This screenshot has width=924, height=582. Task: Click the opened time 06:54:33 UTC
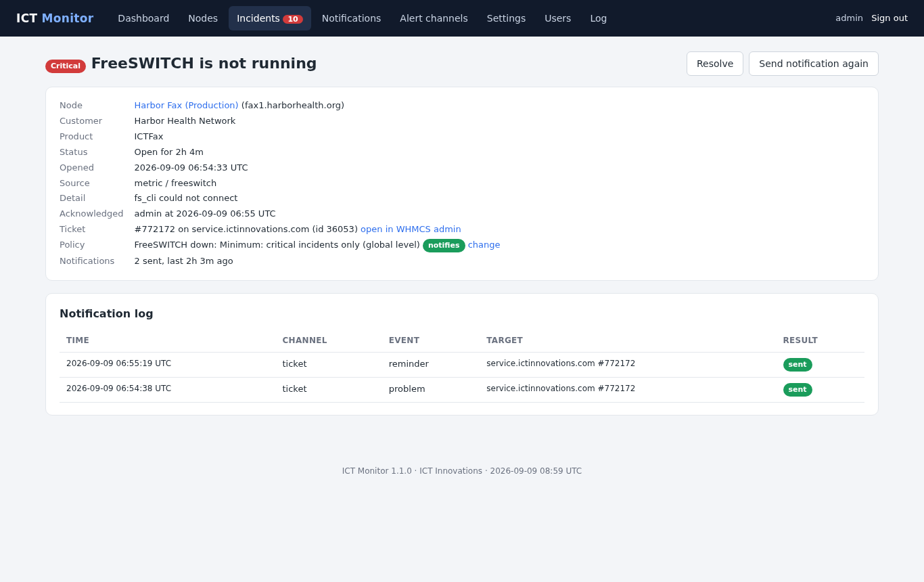pos(191,168)
